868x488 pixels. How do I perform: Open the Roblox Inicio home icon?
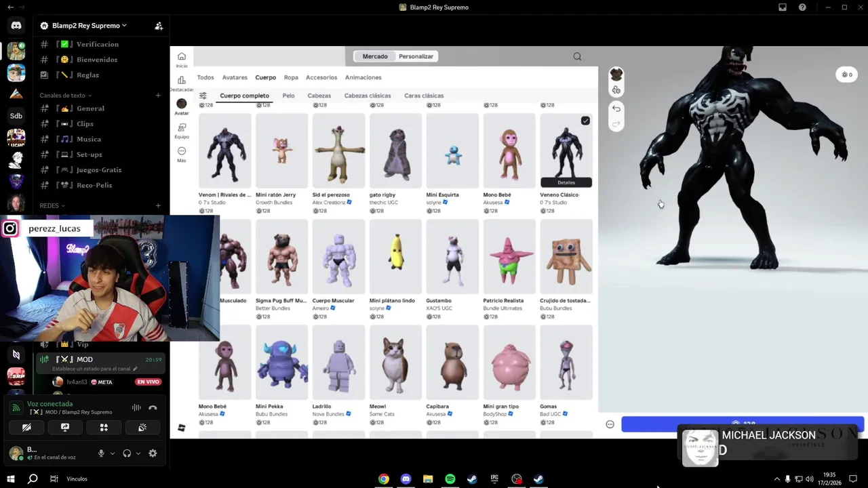coord(182,60)
